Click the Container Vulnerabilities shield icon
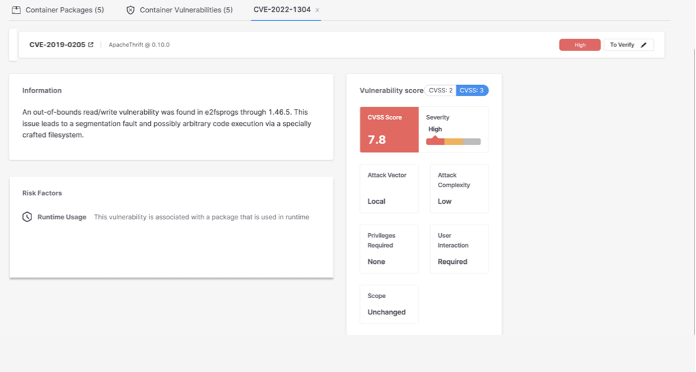The width and height of the screenshot is (696, 372). (x=130, y=10)
